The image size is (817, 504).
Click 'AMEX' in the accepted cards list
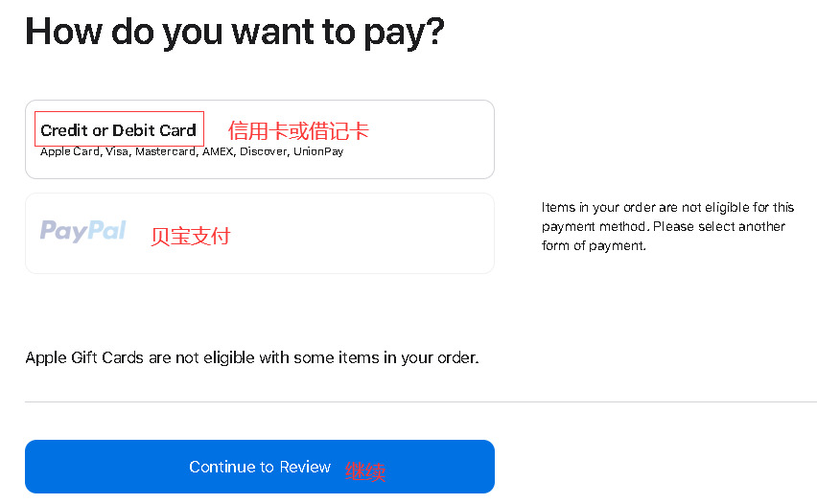coord(218,151)
